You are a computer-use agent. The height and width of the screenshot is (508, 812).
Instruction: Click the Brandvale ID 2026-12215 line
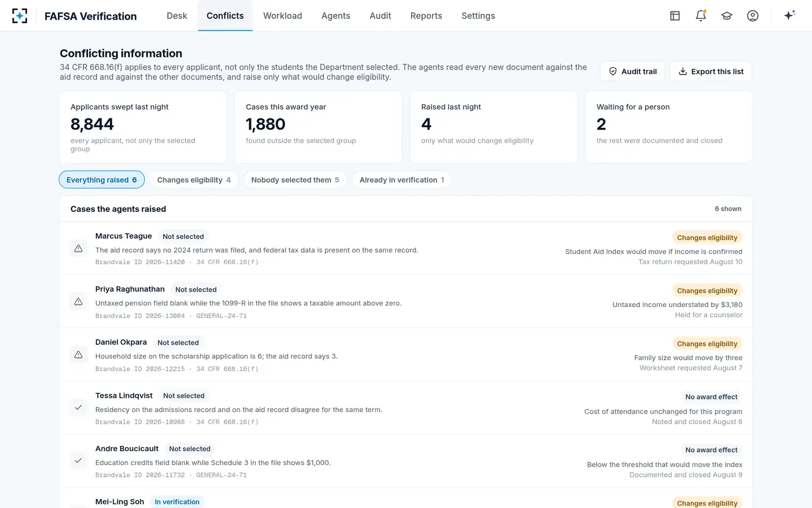pos(176,369)
